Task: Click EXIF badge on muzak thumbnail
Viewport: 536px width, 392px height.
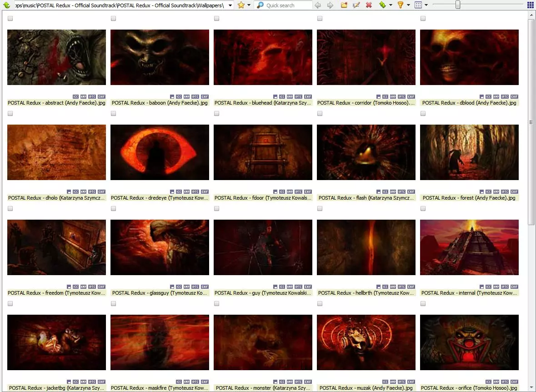Action: coord(411,382)
